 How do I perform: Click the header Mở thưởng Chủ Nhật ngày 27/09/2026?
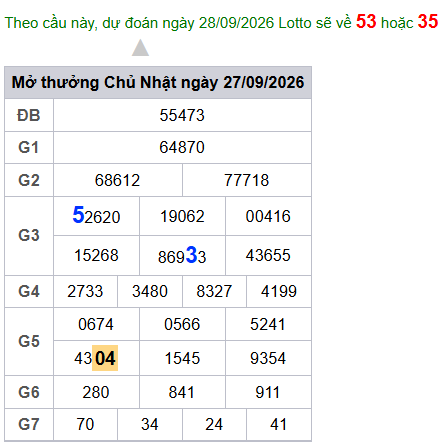click(158, 82)
